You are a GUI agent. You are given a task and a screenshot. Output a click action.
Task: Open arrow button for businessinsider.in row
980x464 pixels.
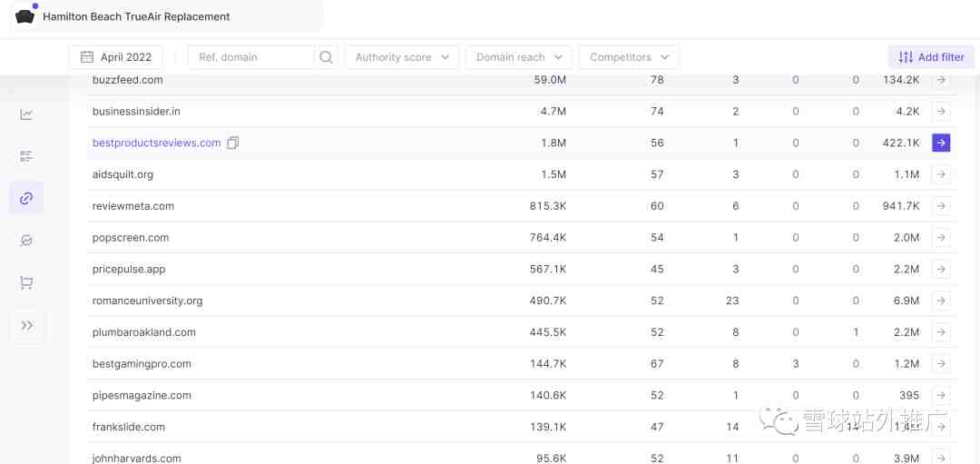(x=941, y=112)
